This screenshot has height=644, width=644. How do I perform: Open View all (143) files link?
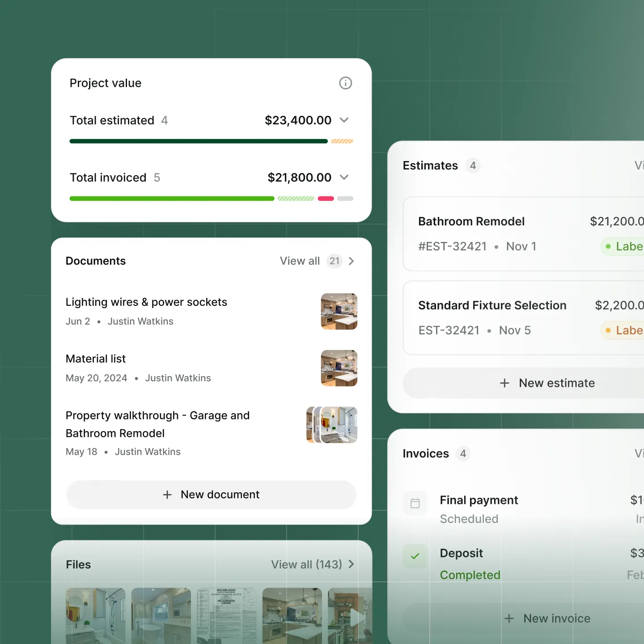pos(306,564)
